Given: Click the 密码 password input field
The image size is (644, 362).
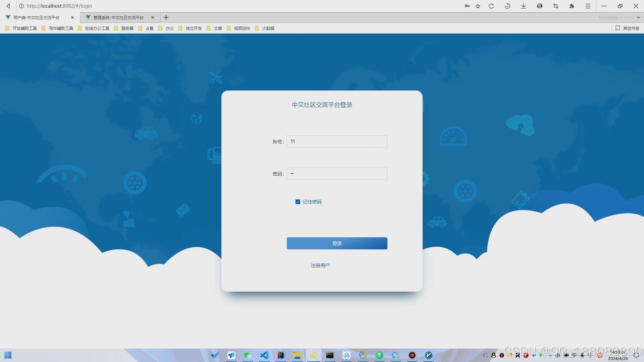Looking at the screenshot, I should (x=337, y=174).
